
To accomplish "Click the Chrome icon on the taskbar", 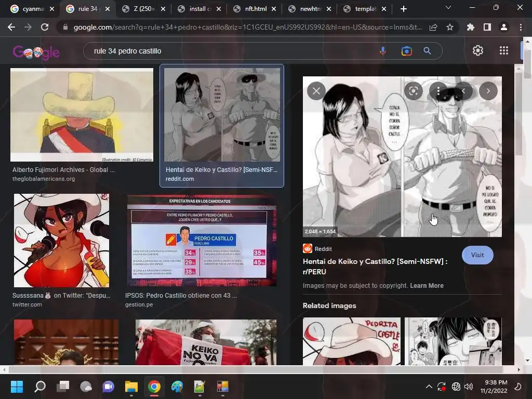I will [x=154, y=387].
